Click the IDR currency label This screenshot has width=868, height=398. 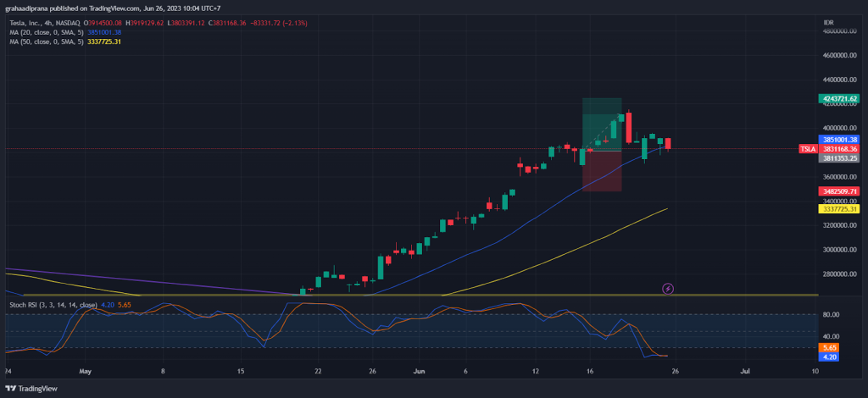click(829, 22)
